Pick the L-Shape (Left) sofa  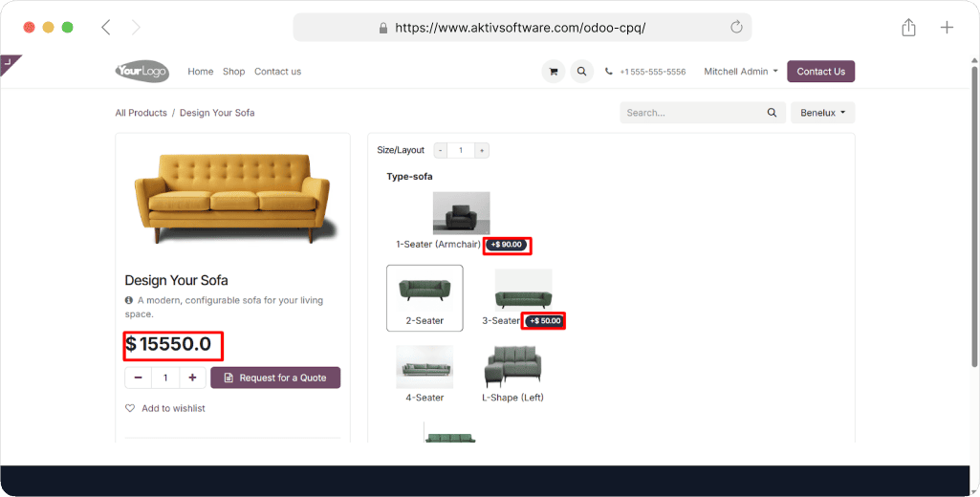coord(512,368)
